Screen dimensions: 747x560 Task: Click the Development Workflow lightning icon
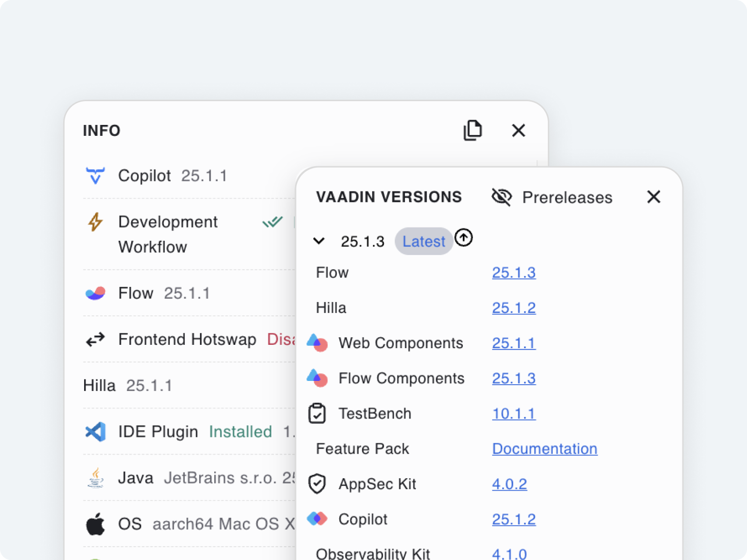tap(95, 222)
